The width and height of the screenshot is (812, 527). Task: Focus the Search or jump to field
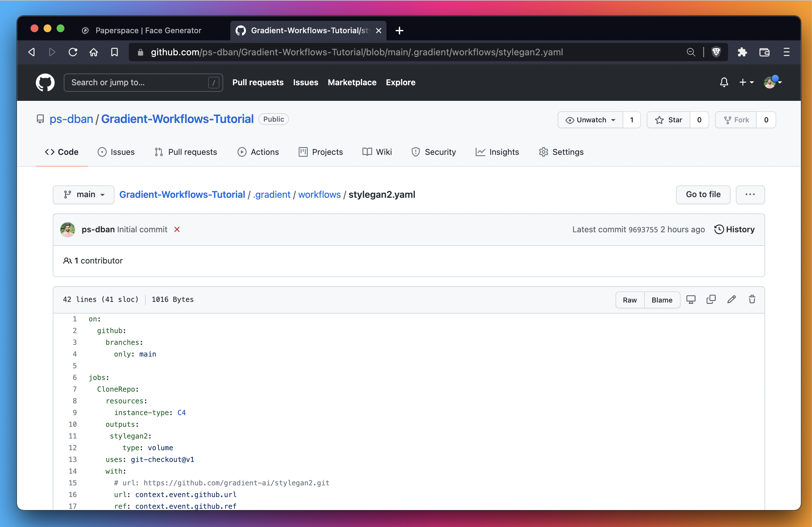coord(143,83)
